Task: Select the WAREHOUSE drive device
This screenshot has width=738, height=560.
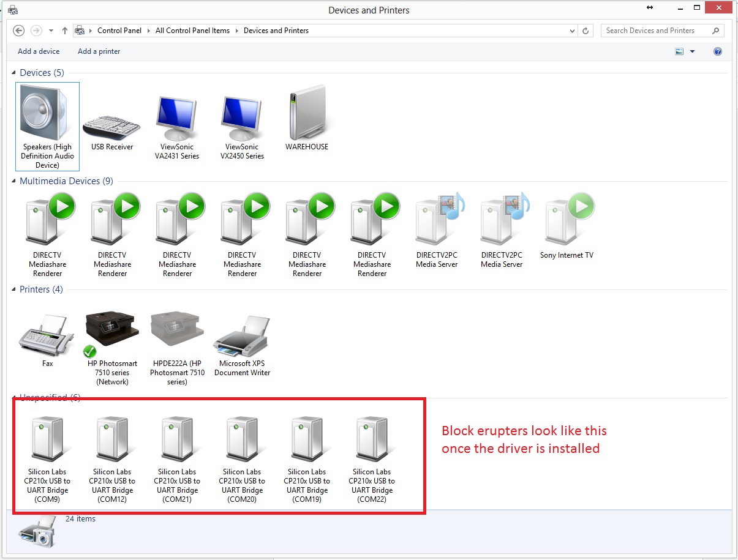Action: [x=307, y=118]
